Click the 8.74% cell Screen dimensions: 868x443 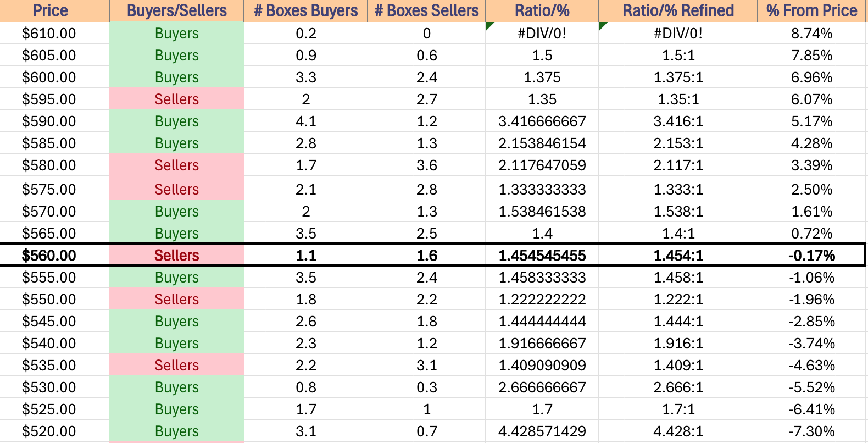coord(811,34)
